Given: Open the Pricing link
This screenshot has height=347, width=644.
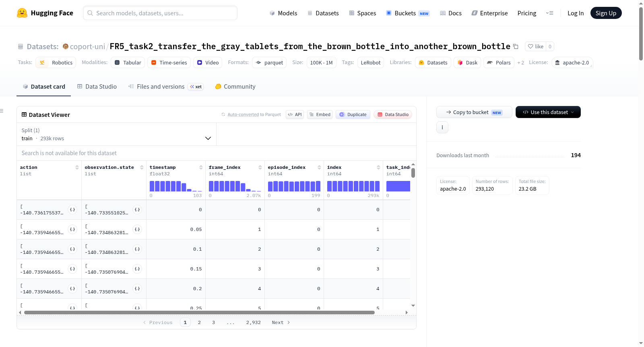Looking at the screenshot, I should (527, 13).
